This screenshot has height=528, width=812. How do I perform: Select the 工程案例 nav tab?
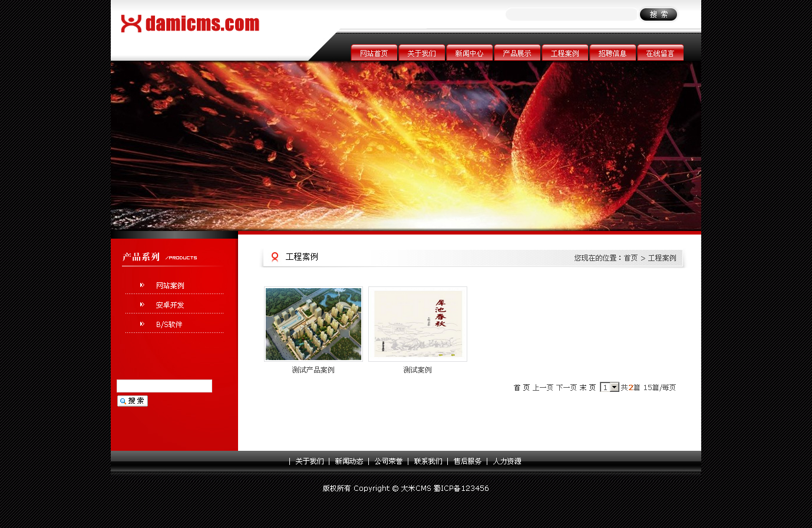tap(565, 53)
